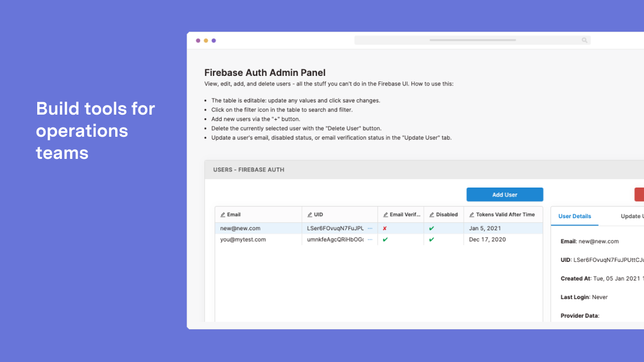Toggle the Disabled checkmark for you@mytest.com
Screen dimensions: 644x362
431,240
